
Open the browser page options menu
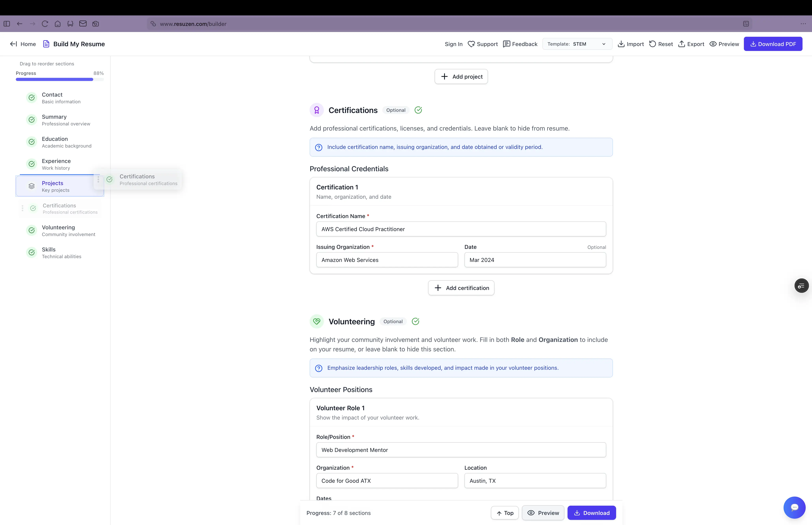[x=803, y=24]
